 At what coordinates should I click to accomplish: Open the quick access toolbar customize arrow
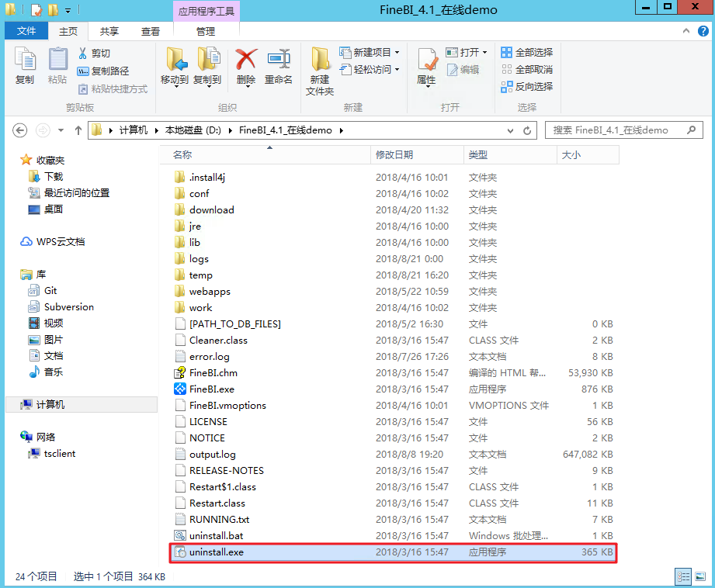point(68,10)
